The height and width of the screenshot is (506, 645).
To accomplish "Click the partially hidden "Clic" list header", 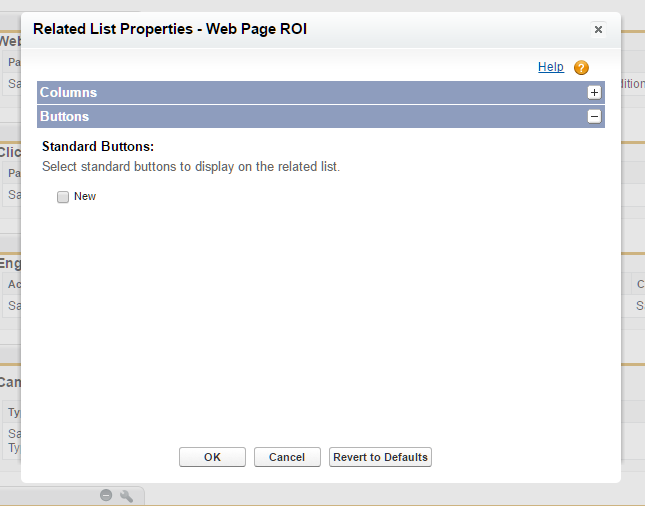I will tap(10, 153).
